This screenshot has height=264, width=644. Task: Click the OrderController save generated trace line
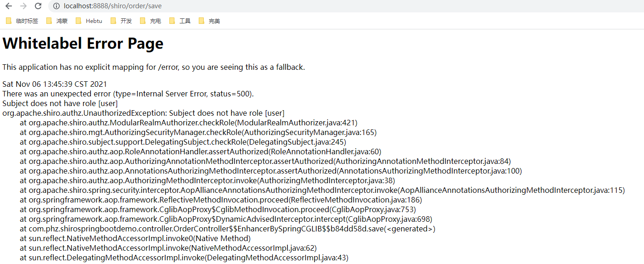click(x=228, y=229)
